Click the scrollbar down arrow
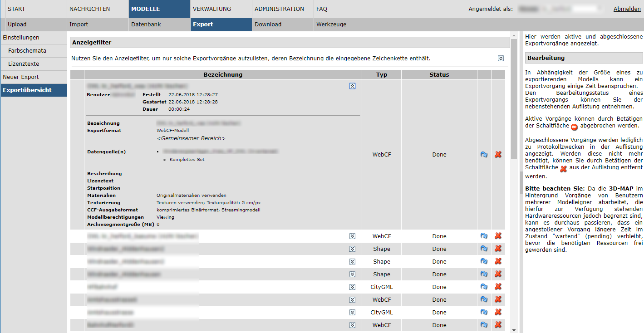Image resolution: width=644 pixels, height=333 pixels. (x=514, y=330)
